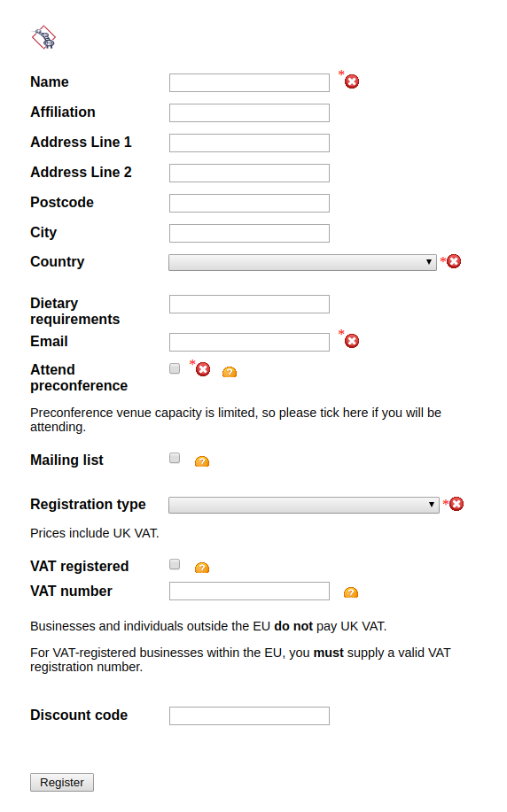Click into the Email text field
507x812 pixels.
point(249,343)
